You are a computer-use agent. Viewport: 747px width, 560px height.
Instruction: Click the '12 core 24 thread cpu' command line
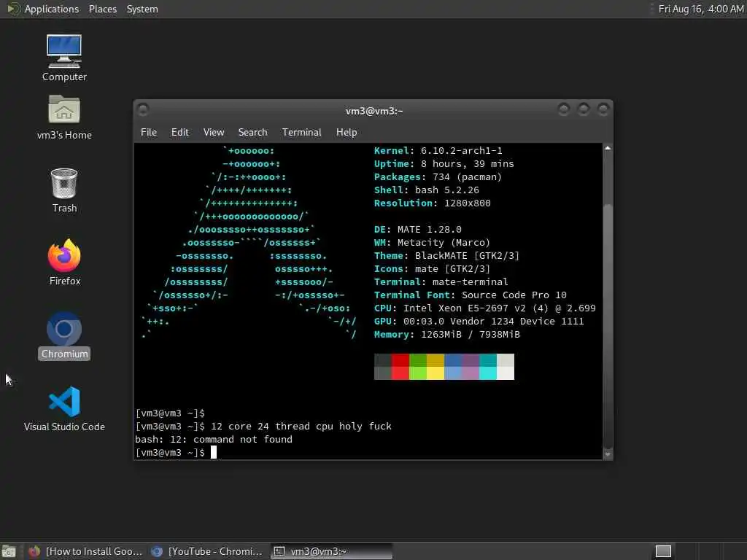click(x=263, y=426)
